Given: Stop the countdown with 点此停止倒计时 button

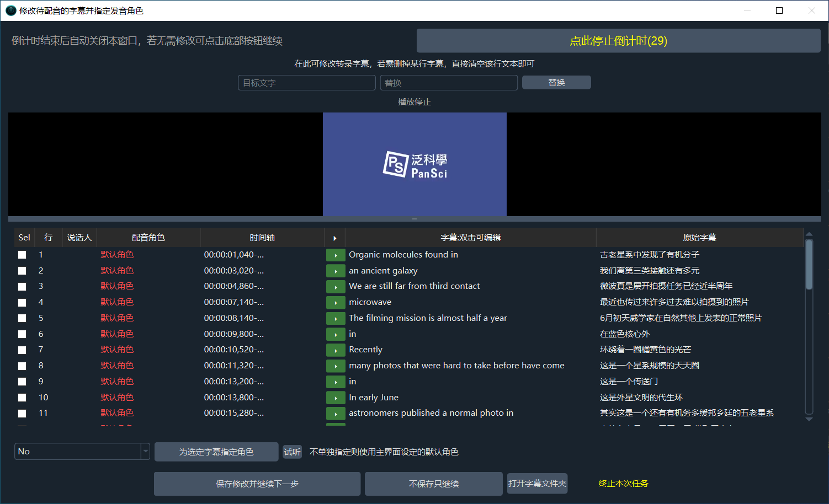Looking at the screenshot, I should click(x=618, y=41).
